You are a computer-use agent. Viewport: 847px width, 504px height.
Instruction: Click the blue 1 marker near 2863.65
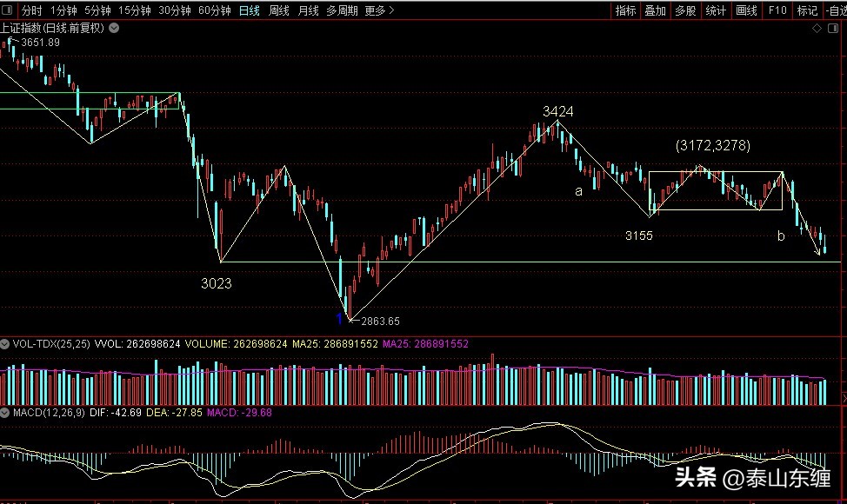(339, 319)
